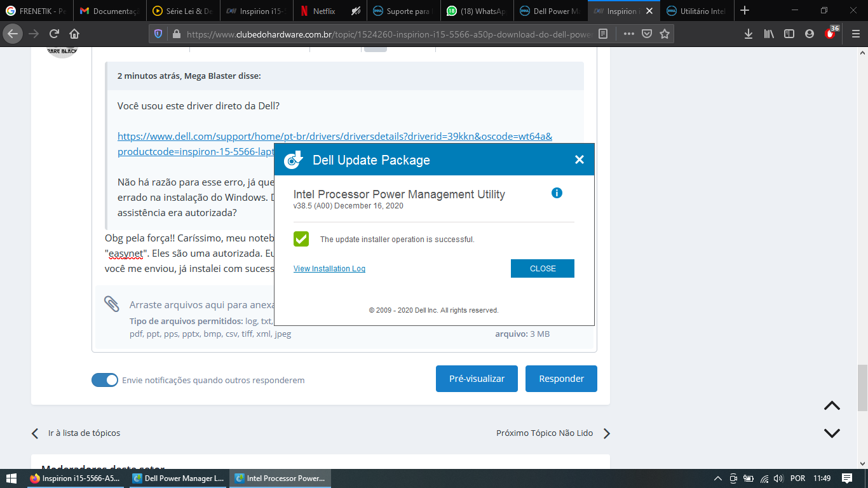868x488 pixels.
Task: Switch to Netflix tab
Action: point(330,11)
